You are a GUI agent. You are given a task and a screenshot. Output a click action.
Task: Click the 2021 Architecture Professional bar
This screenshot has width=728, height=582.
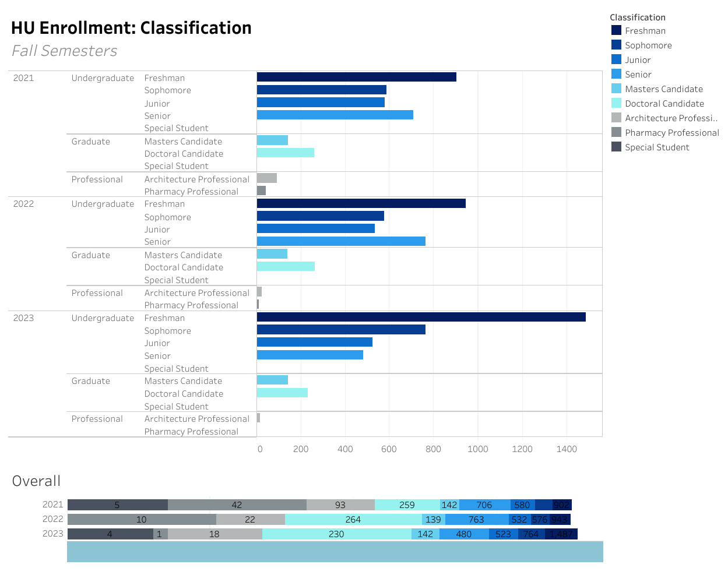click(266, 178)
